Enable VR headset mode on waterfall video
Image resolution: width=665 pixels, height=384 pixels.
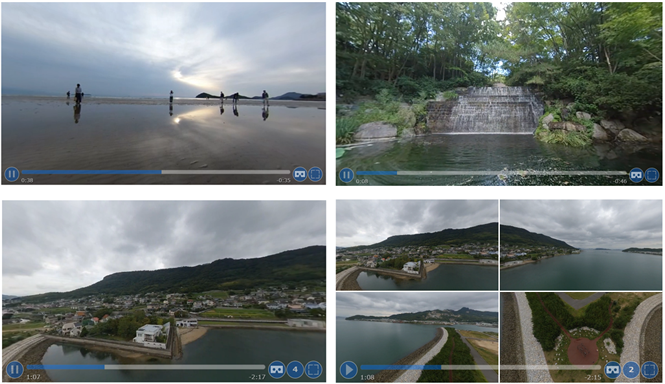(636, 175)
